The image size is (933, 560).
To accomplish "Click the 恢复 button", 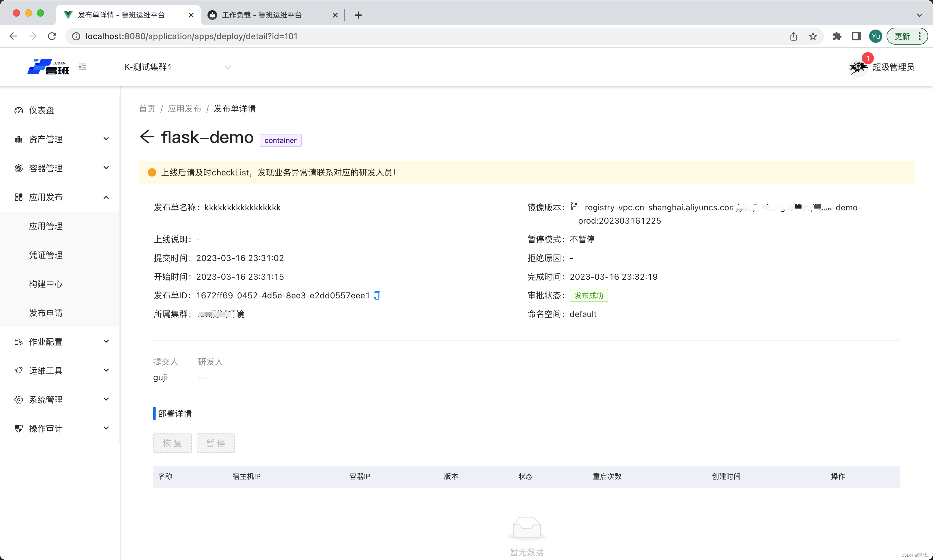I will (172, 443).
